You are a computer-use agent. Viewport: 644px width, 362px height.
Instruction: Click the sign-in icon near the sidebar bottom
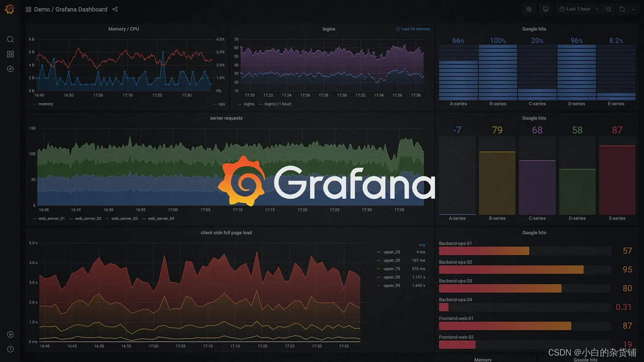tap(10, 334)
